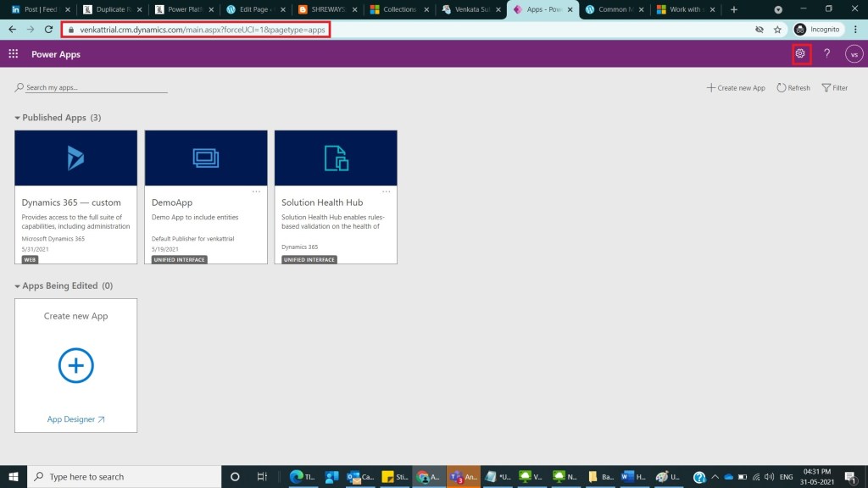The width and height of the screenshot is (868, 488).
Task: Open more options ellipsis on DemoApp
Action: click(x=256, y=191)
